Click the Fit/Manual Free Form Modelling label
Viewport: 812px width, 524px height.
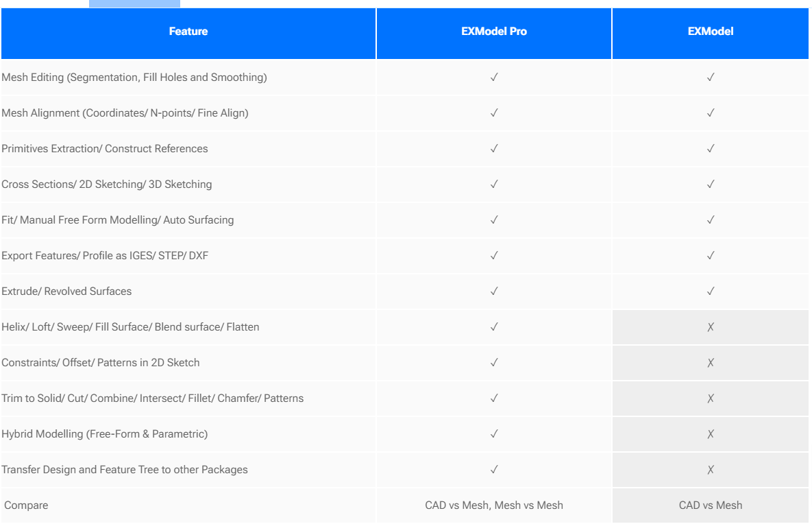[118, 220]
